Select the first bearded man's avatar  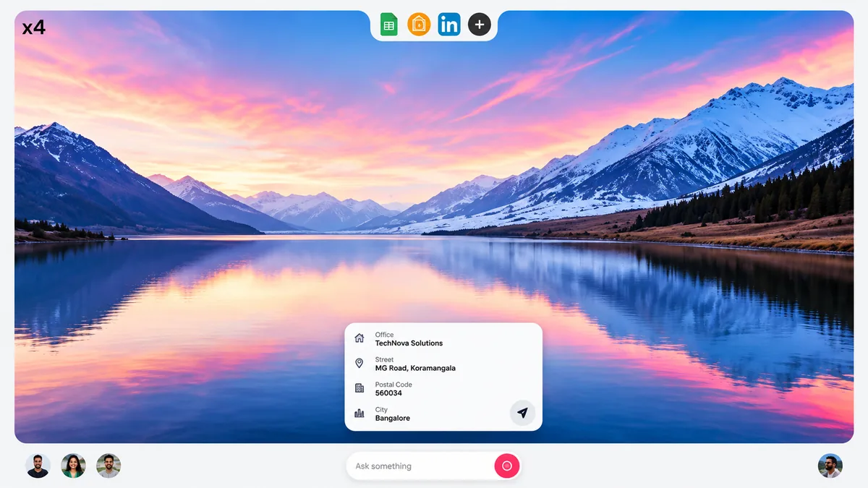[x=38, y=466]
